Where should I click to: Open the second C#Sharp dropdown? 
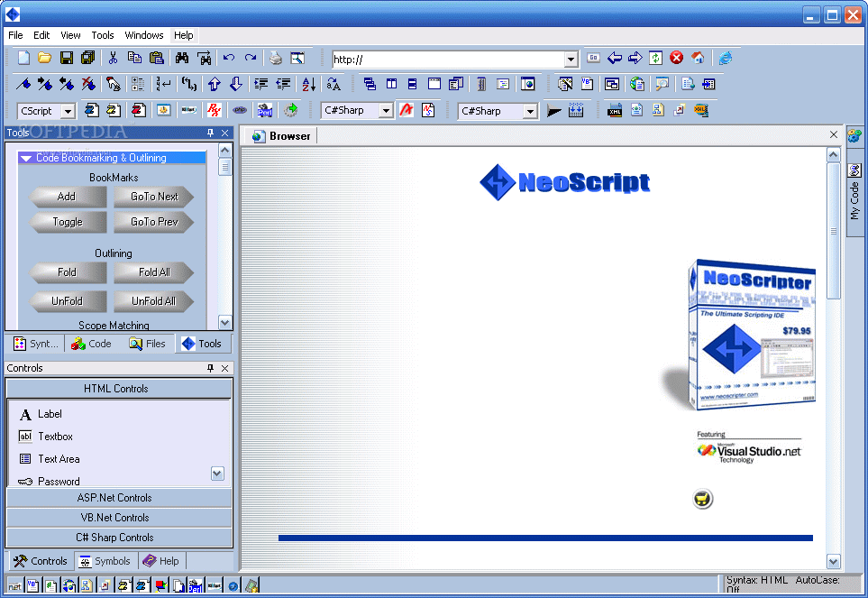click(530, 111)
